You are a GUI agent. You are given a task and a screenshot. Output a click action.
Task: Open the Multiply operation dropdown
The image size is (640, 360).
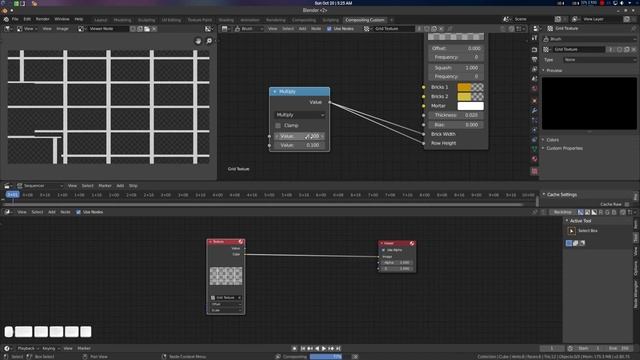(x=300, y=115)
